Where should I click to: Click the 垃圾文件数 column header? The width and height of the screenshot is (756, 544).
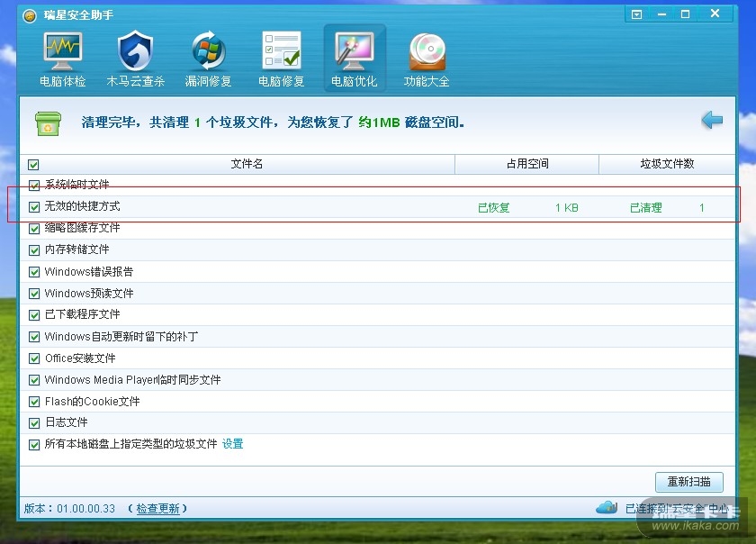tap(667, 164)
